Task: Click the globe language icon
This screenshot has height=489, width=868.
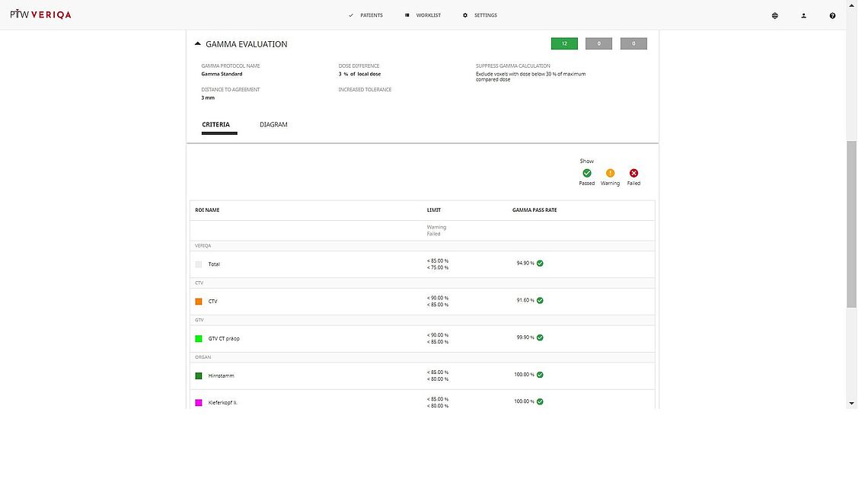Action: point(774,15)
